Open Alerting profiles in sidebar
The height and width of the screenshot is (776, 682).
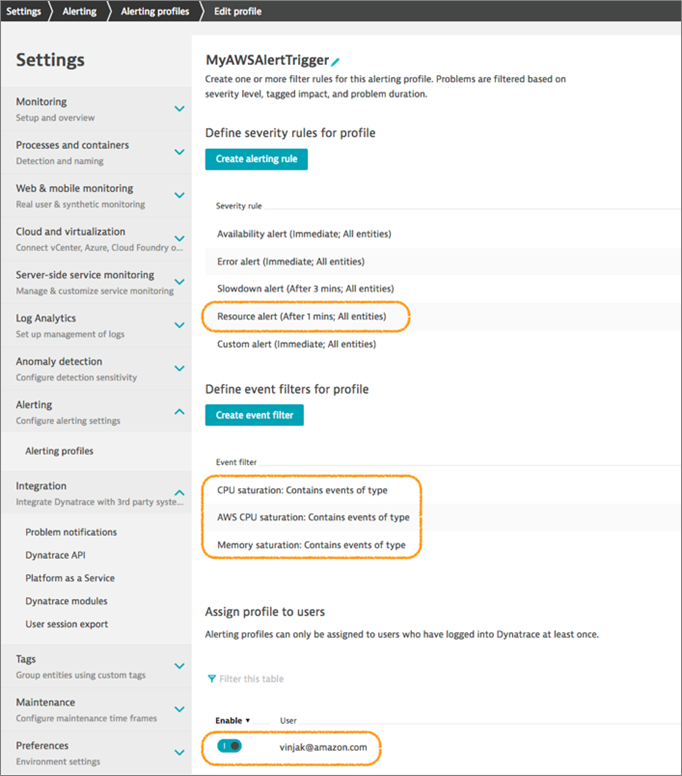pyautogui.click(x=59, y=451)
